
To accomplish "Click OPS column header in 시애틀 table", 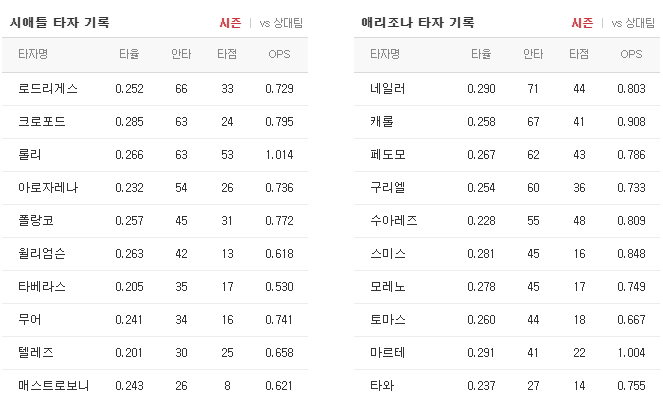I will pyautogui.click(x=279, y=54).
